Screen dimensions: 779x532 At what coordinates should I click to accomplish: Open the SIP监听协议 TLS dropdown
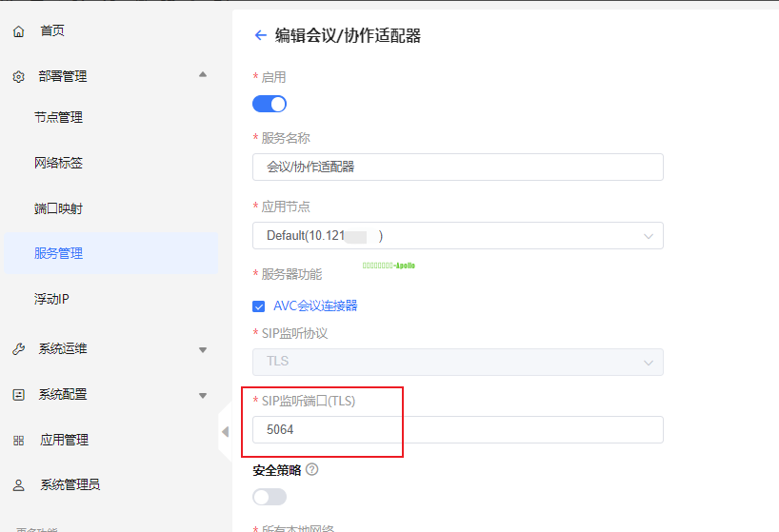[457, 362]
